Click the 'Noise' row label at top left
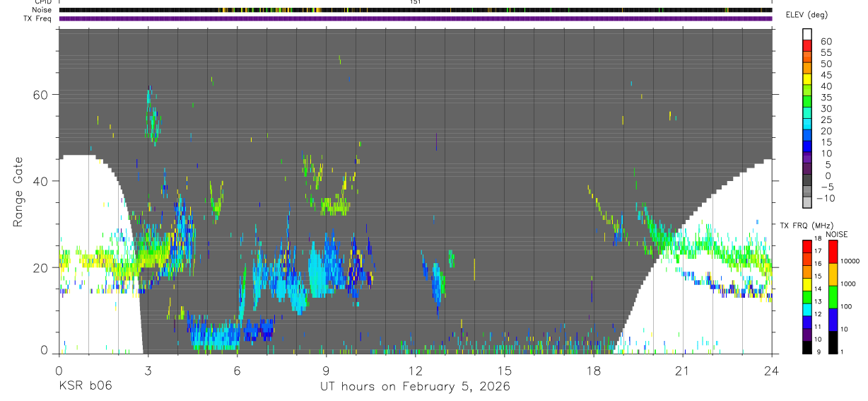This screenshot has width=868, height=401. [42, 10]
